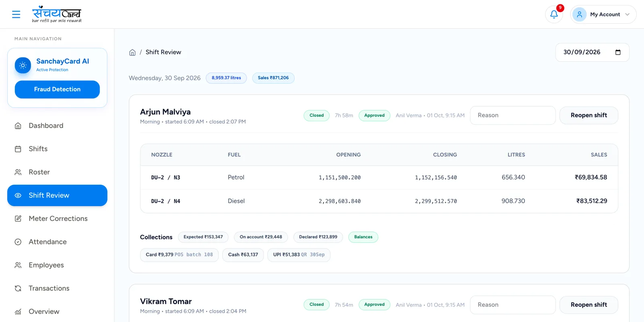Select the DU-2 / N3 nozzle row

(x=379, y=178)
